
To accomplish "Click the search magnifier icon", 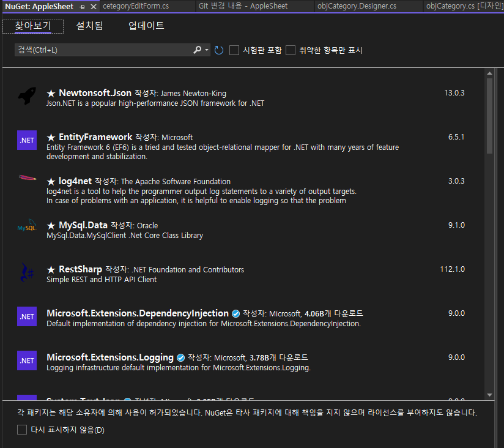I will 197,50.
